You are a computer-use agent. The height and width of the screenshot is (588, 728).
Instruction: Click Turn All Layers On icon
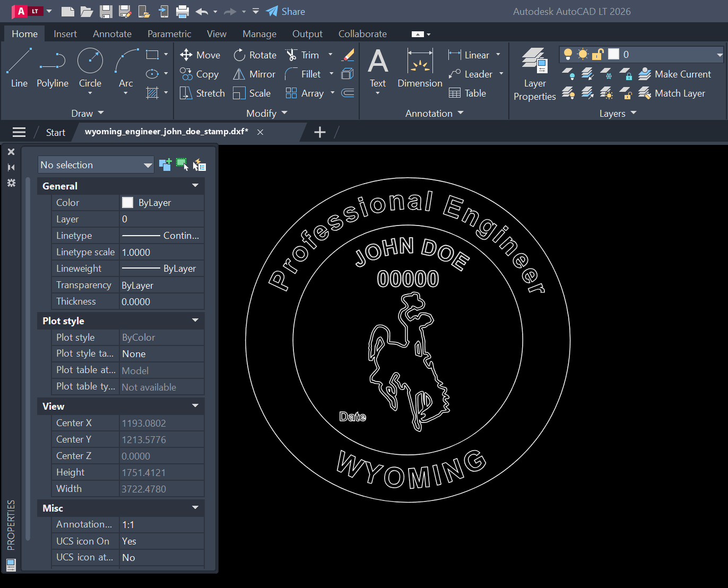click(568, 93)
